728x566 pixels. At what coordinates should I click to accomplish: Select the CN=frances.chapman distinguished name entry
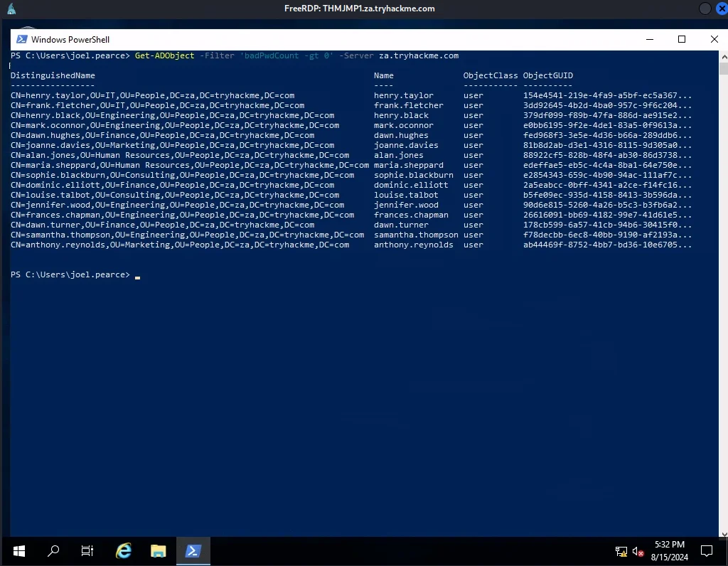coord(183,215)
